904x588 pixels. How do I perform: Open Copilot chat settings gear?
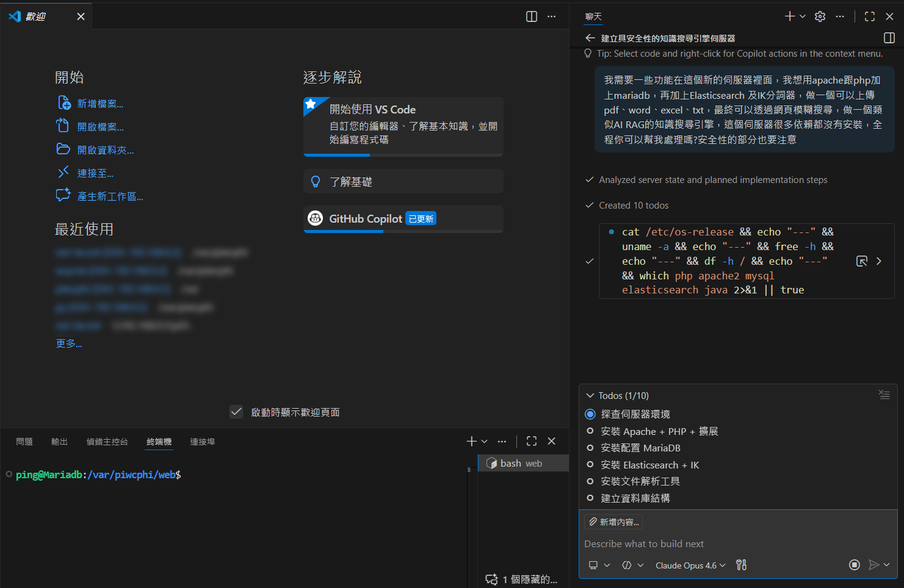(820, 16)
